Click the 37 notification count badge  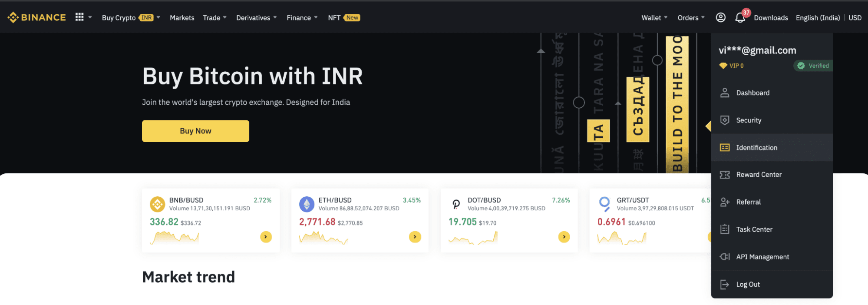(746, 13)
